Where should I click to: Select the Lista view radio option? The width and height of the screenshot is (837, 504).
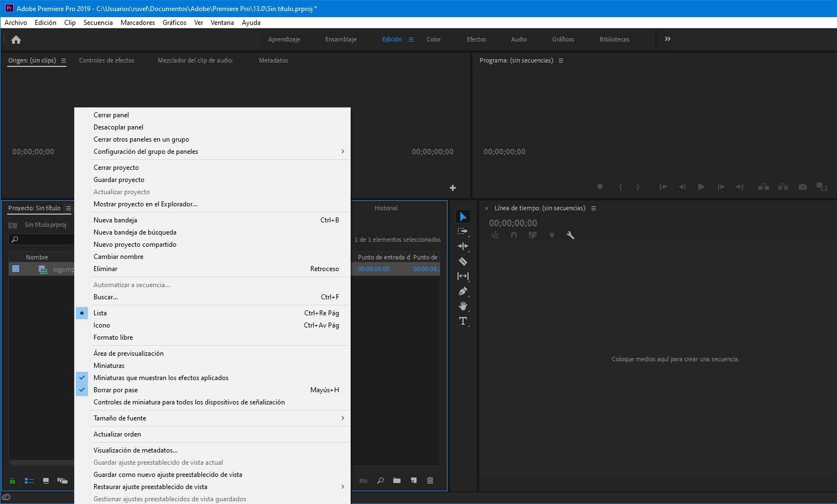[100, 313]
